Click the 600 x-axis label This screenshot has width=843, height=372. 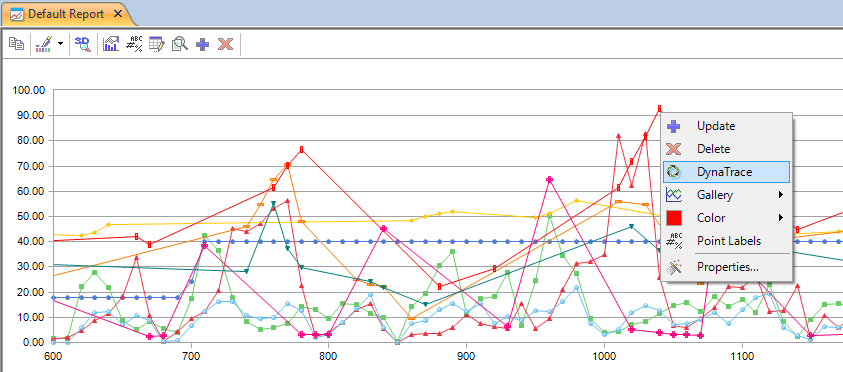(x=52, y=356)
